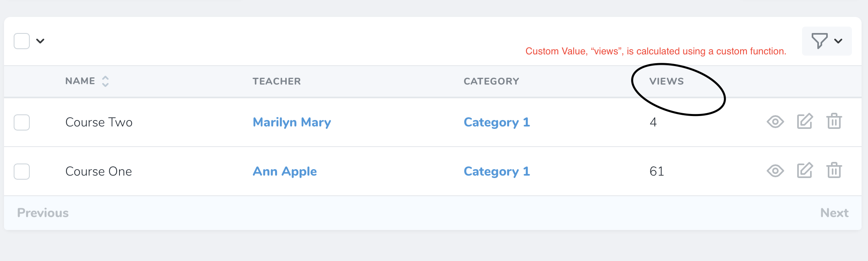The image size is (868, 261).
Task: Expand the bulk actions chevron near select-all
Action: 40,41
